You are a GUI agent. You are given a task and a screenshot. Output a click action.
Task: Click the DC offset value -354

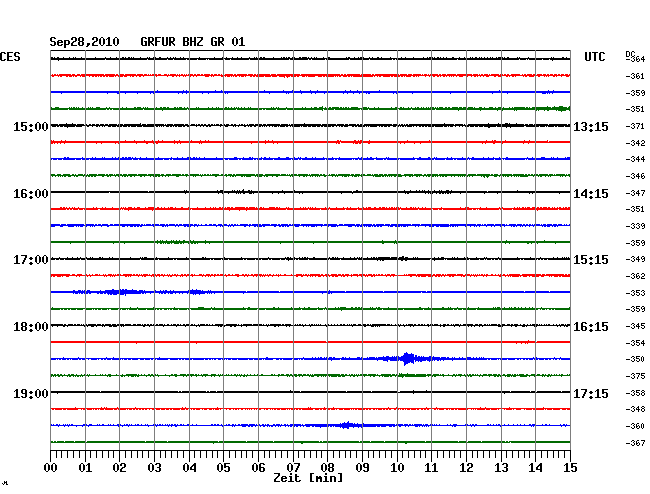click(x=635, y=343)
